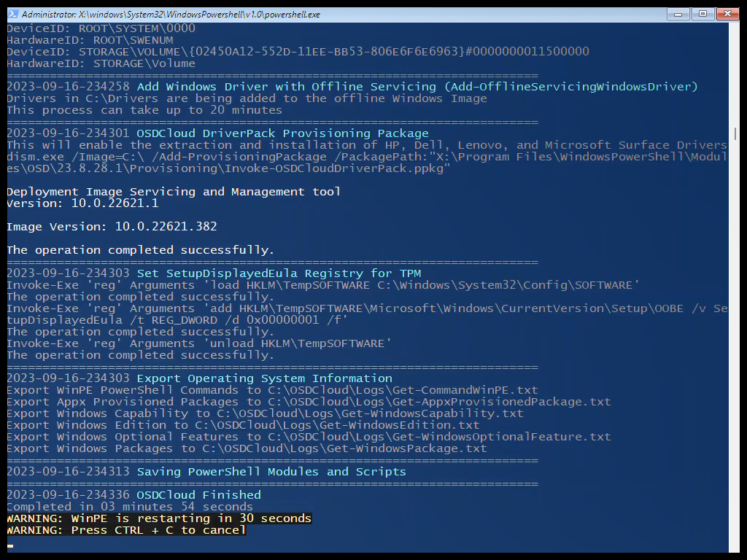Click the Saving PowerShell Modules heading
Image resolution: width=747 pixels, height=560 pixels.
pyautogui.click(x=270, y=471)
